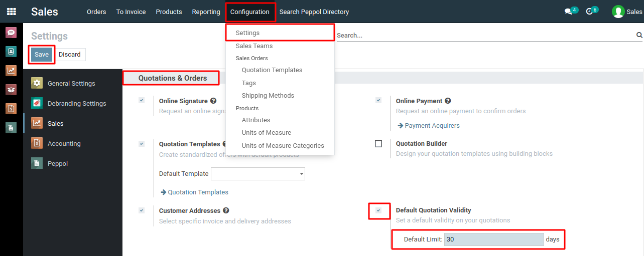This screenshot has width=644, height=256.
Task: Choose Attributes under Products
Action: [280, 120]
